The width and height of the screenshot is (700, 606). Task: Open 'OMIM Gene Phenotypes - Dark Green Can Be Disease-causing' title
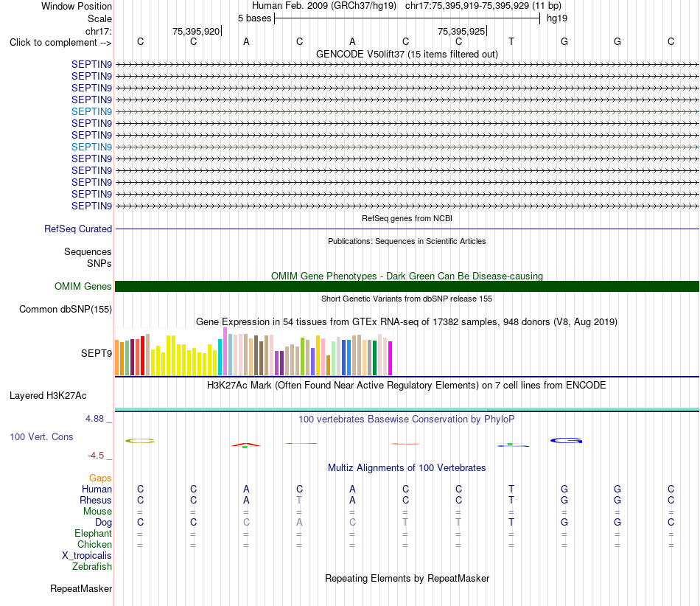[x=407, y=276]
